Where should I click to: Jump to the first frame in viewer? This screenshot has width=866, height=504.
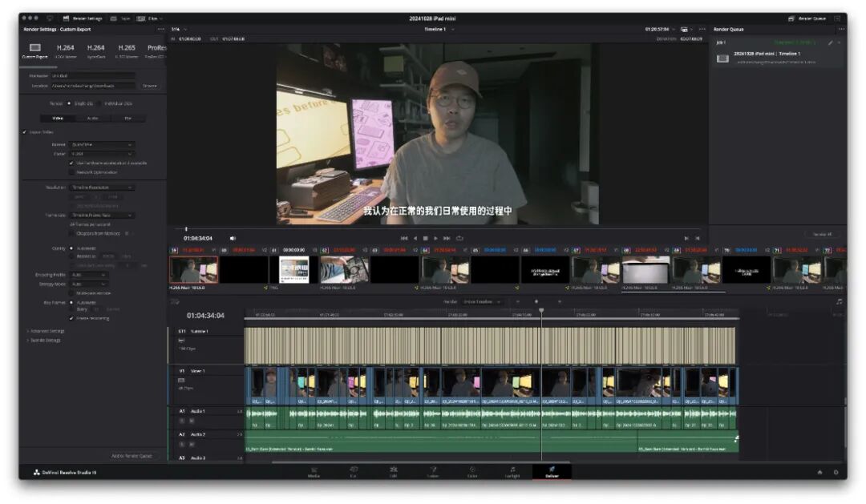(403, 239)
